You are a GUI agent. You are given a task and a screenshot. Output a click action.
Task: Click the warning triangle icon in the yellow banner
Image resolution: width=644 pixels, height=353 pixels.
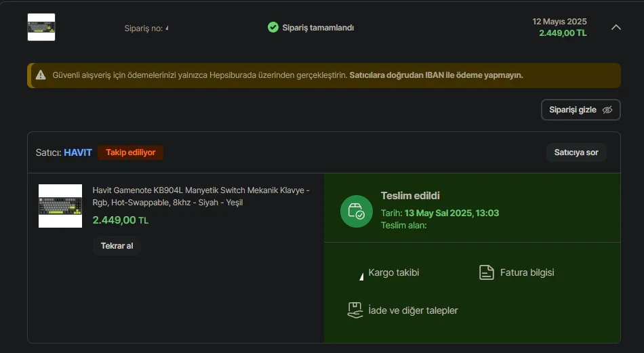click(41, 75)
